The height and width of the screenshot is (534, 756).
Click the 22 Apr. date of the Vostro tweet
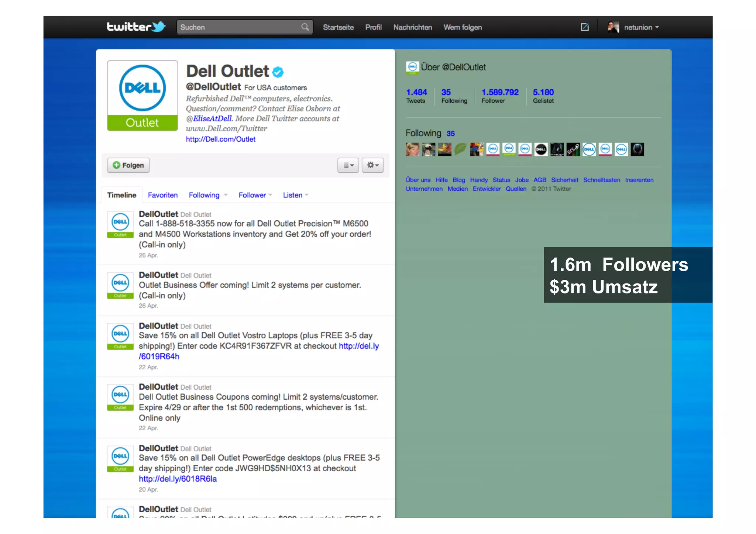pos(148,367)
